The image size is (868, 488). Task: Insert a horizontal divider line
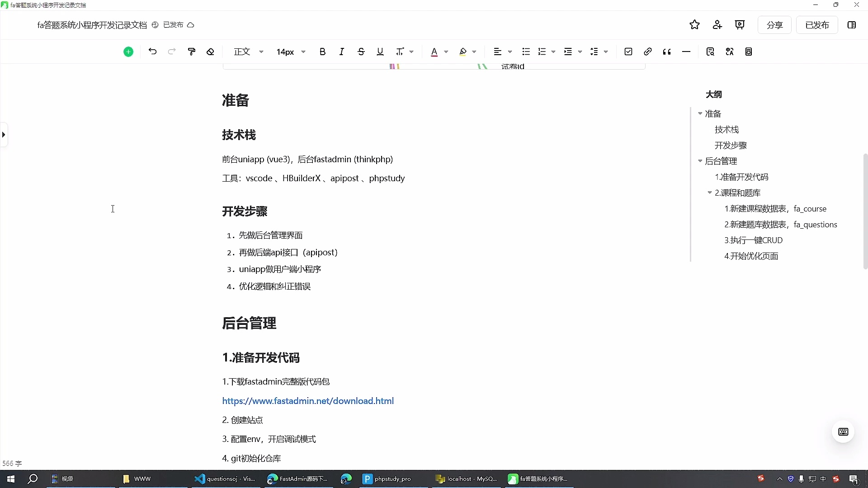click(x=686, y=52)
